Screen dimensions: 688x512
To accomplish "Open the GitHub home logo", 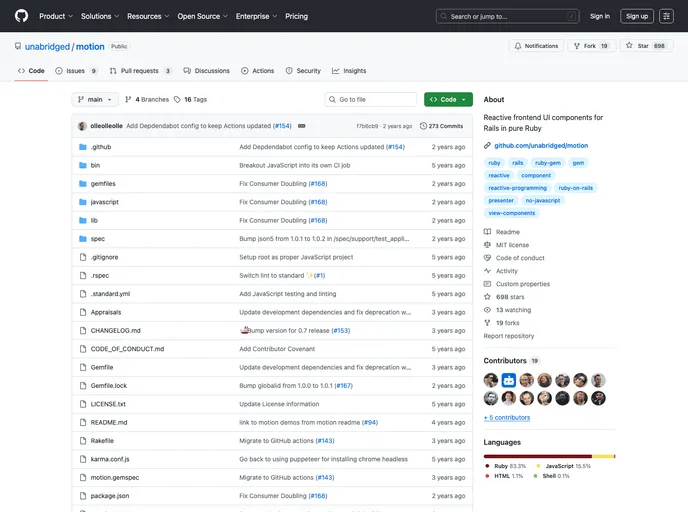I will tap(21, 16).
